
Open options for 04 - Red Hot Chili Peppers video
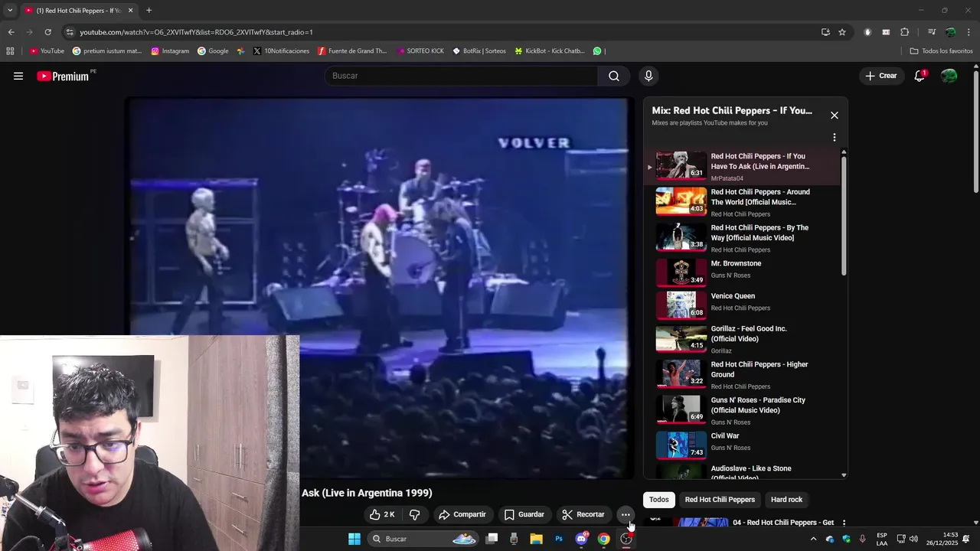pyautogui.click(x=844, y=523)
